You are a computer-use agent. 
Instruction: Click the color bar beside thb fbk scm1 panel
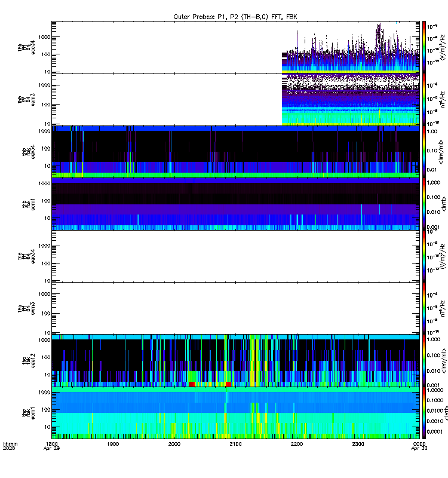click(424, 204)
